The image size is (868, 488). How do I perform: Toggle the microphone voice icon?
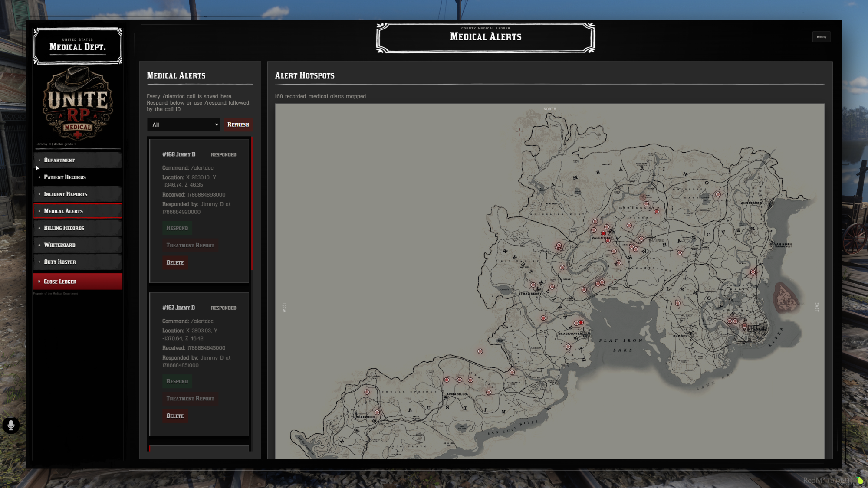(11, 425)
